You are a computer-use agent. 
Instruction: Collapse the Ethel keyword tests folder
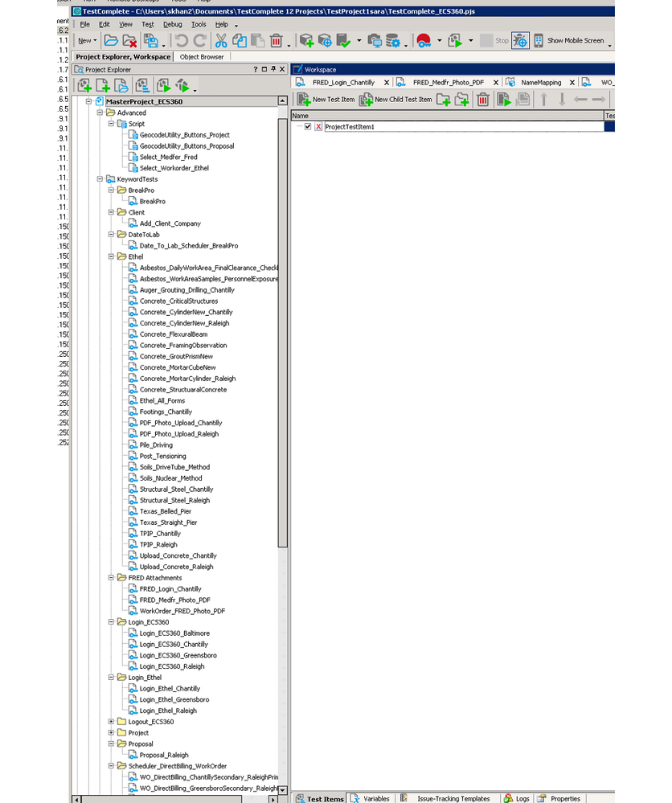(110, 257)
